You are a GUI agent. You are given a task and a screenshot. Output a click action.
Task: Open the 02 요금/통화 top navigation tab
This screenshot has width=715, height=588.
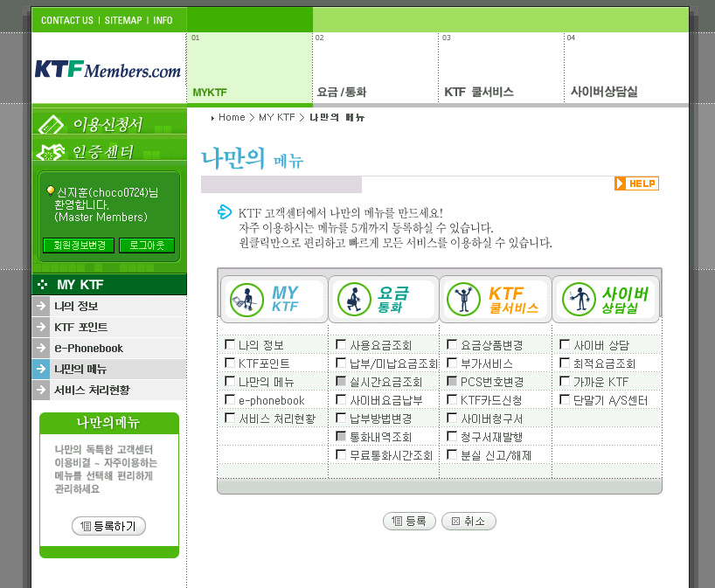376,67
